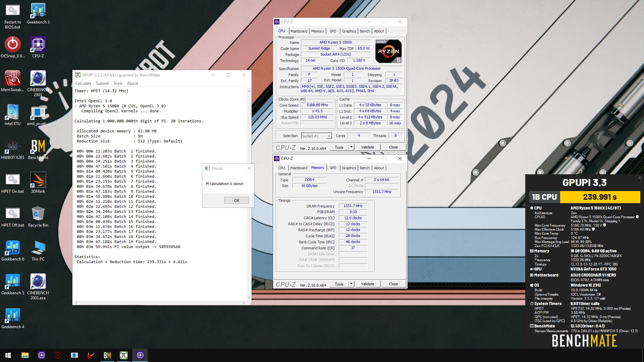Viewport: 644px width, 362px height.
Task: Click the CAS# Latency 12.0 clocks field
Action: coord(353,218)
